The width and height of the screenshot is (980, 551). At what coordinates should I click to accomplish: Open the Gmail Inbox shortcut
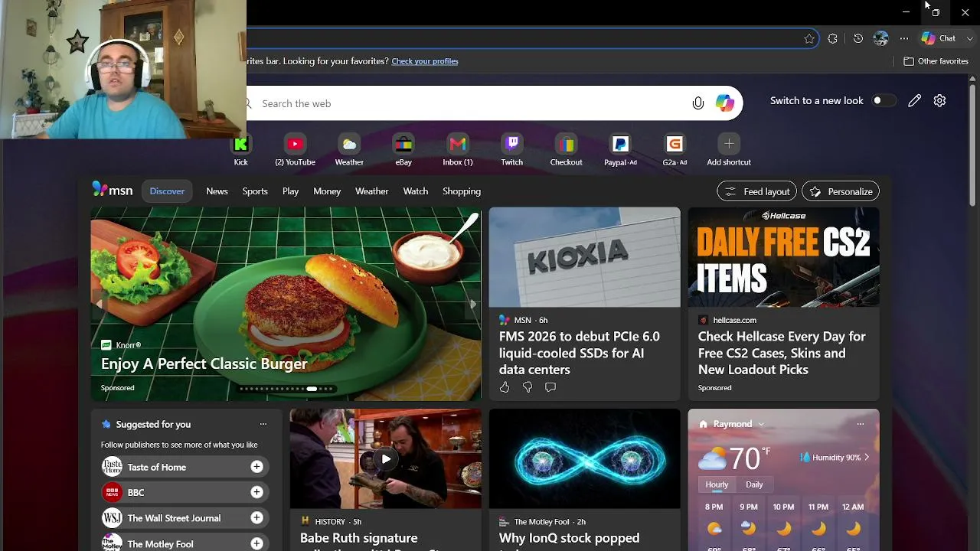(x=458, y=149)
